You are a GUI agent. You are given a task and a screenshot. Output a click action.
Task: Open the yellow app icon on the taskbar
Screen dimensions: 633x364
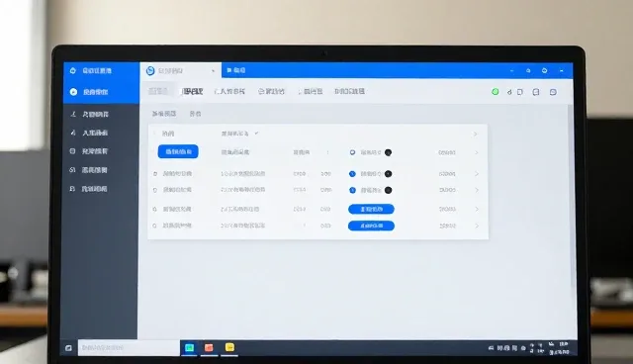coord(229,347)
